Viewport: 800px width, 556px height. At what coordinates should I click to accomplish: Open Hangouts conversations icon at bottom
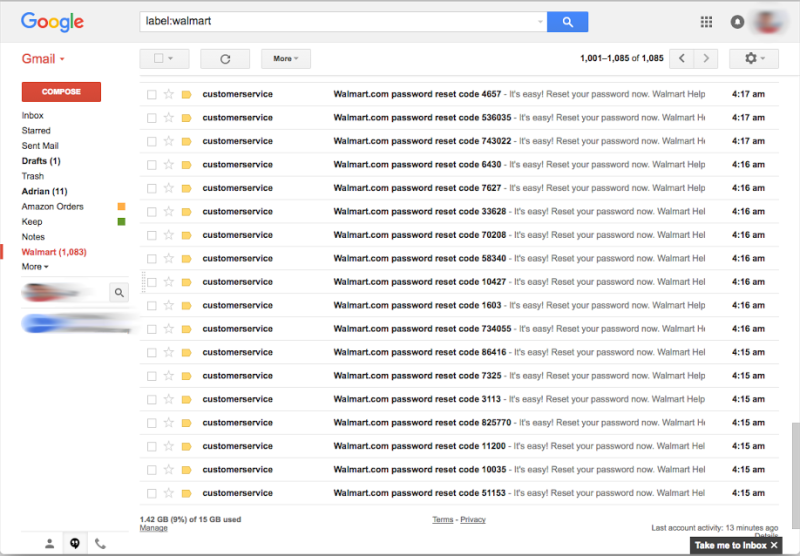coord(75,544)
